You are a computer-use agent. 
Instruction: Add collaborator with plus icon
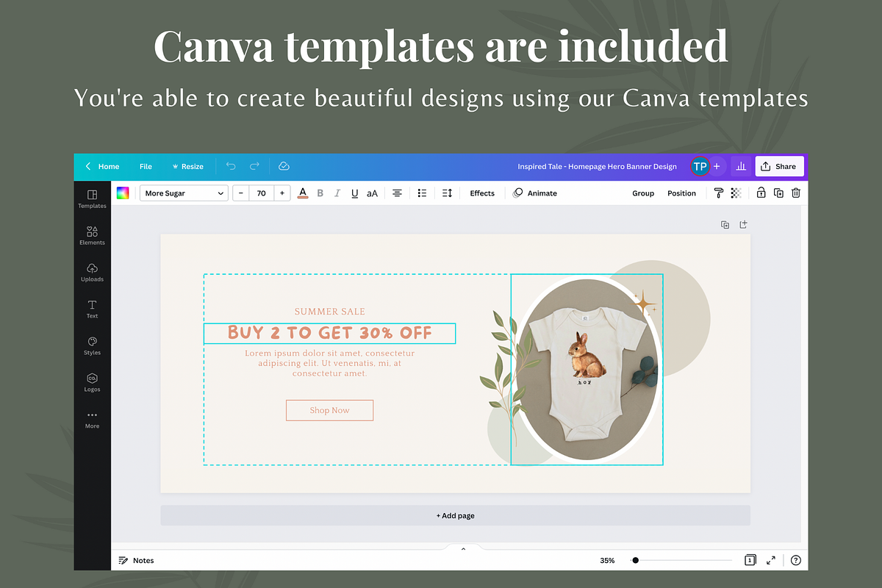coord(717,166)
